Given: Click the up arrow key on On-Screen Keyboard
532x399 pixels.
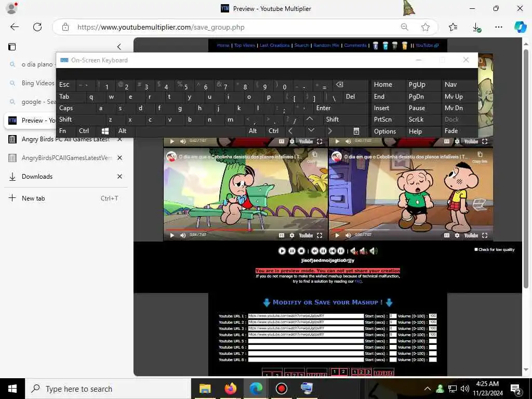Looking at the screenshot, I should pos(310,119).
